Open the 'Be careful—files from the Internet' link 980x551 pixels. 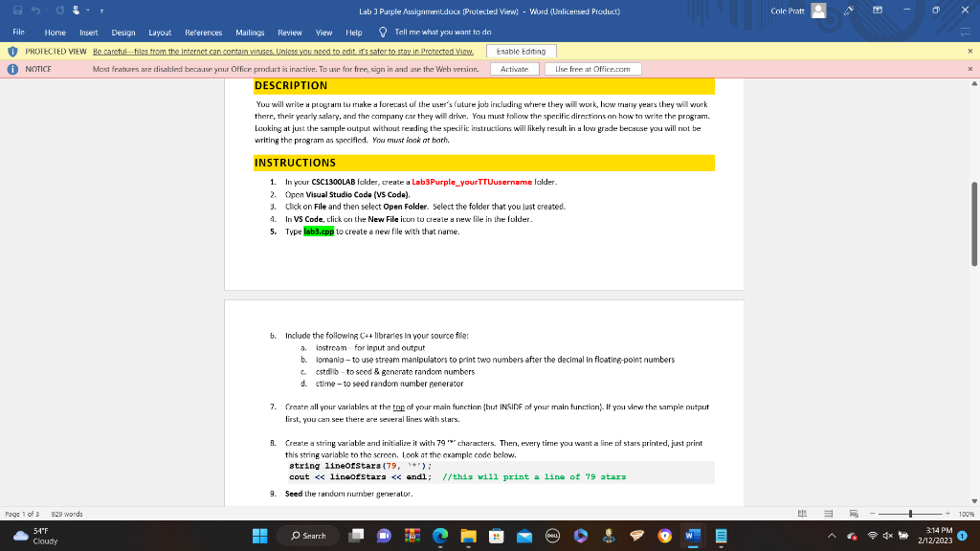click(x=283, y=52)
